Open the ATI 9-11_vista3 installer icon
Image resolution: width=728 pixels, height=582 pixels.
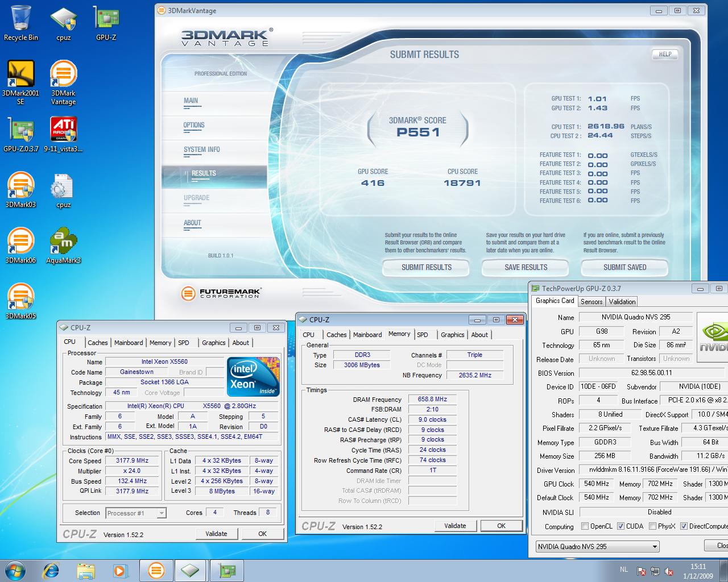[x=63, y=135]
